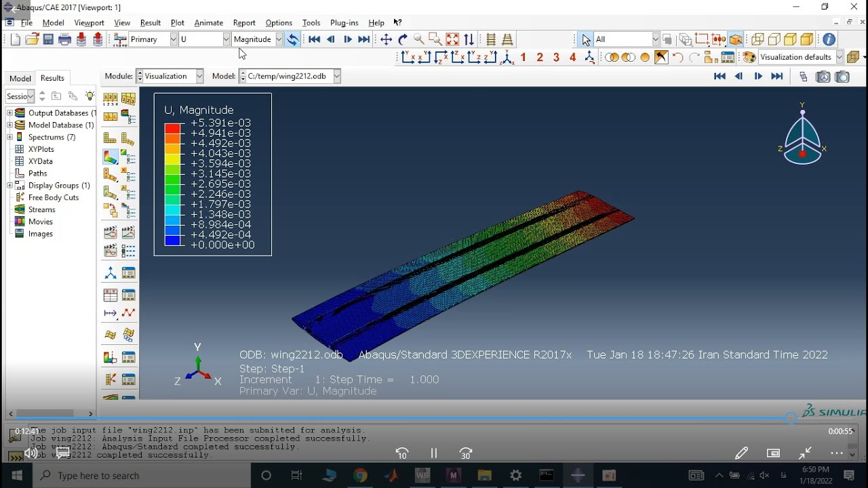Screen dimensions: 868x488
Task: Click the Plot contours on deformed shape icon
Action: coord(111,157)
